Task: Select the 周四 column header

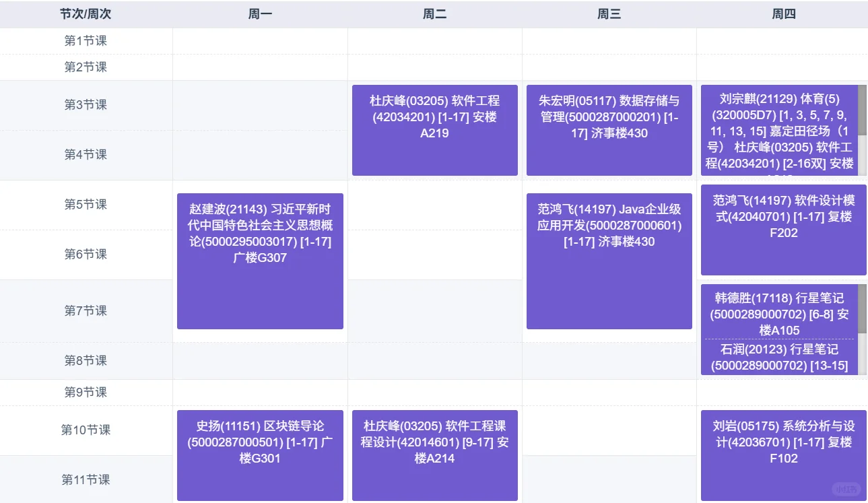Action: pyautogui.click(x=783, y=13)
